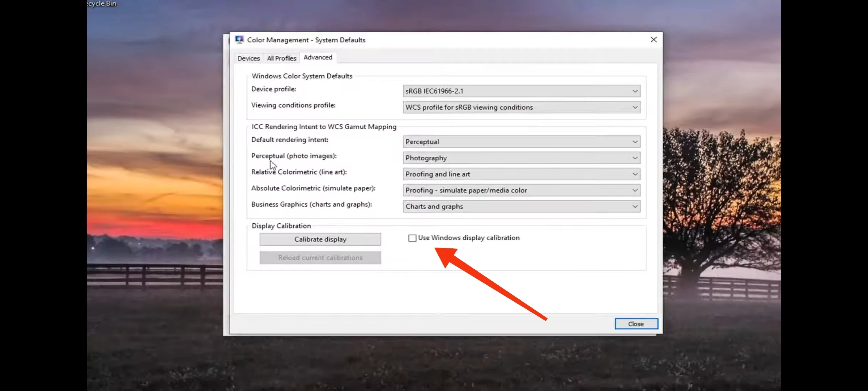
Task: Select the Advanced tab
Action: (318, 58)
